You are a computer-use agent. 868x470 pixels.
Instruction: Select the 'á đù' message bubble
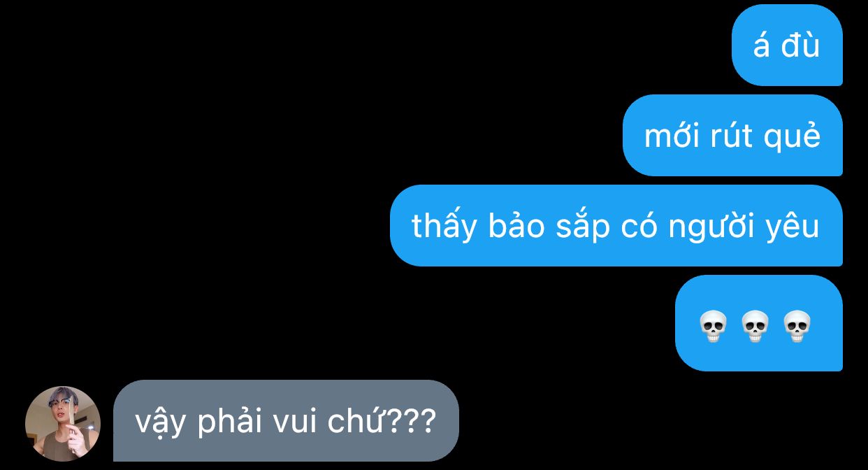pos(787,45)
